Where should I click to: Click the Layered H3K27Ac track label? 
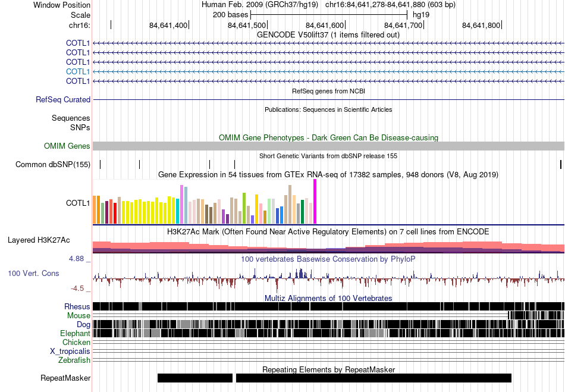[x=39, y=240]
